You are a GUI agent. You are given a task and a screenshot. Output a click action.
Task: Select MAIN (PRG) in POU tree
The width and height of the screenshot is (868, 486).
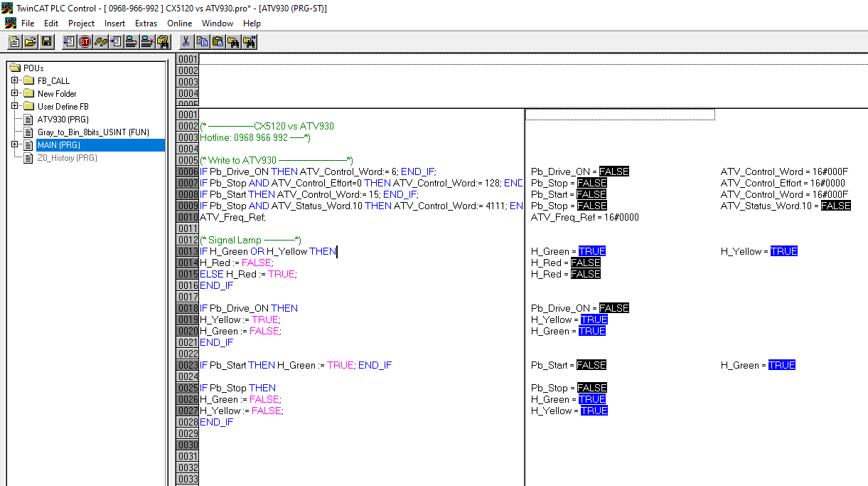[100, 144]
